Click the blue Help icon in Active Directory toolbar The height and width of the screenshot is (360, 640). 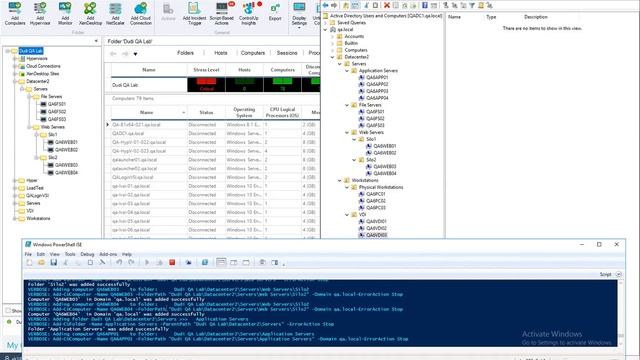(424, 5)
